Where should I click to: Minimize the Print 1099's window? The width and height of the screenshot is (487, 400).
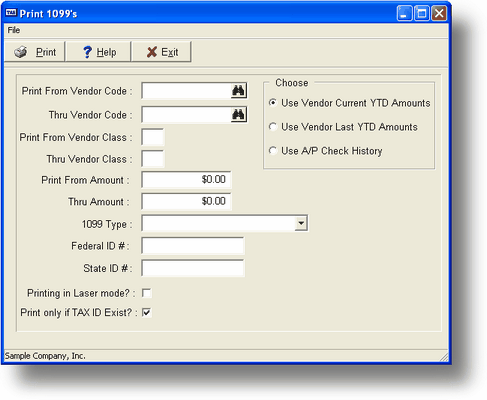tap(404, 14)
